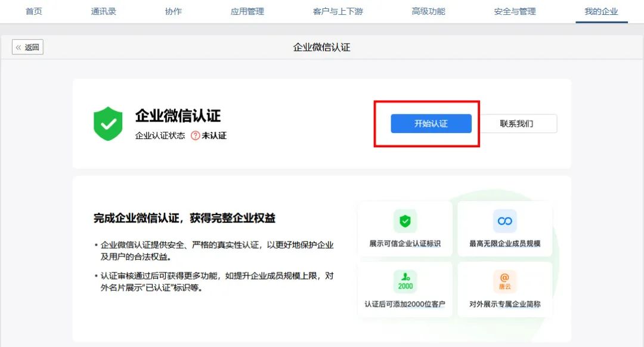The width and height of the screenshot is (644, 347).
Task: Select the 客户与上下游 tab
Action: pos(338,11)
